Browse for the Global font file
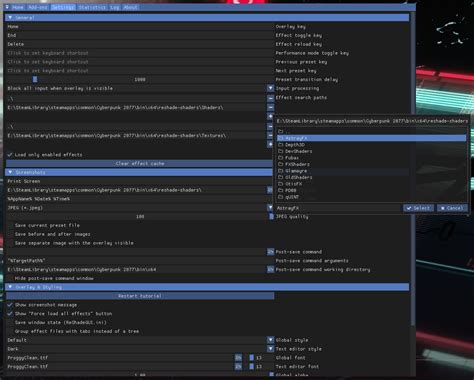The image size is (474, 380). 238,358
